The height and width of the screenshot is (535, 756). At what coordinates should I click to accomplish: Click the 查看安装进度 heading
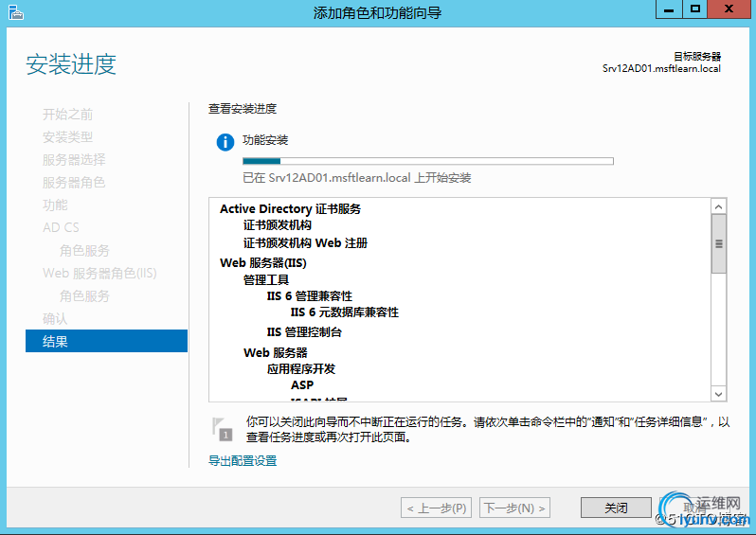(243, 109)
